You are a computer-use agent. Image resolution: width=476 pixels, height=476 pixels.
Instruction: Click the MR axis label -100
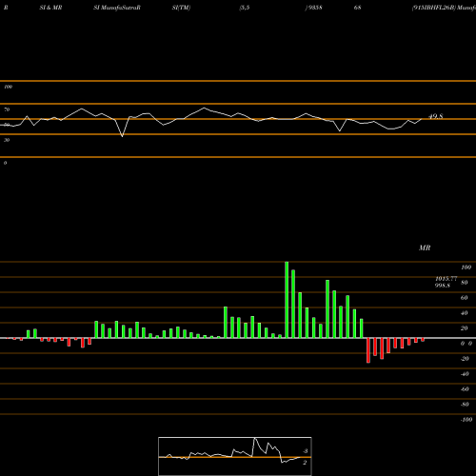click(466, 420)
